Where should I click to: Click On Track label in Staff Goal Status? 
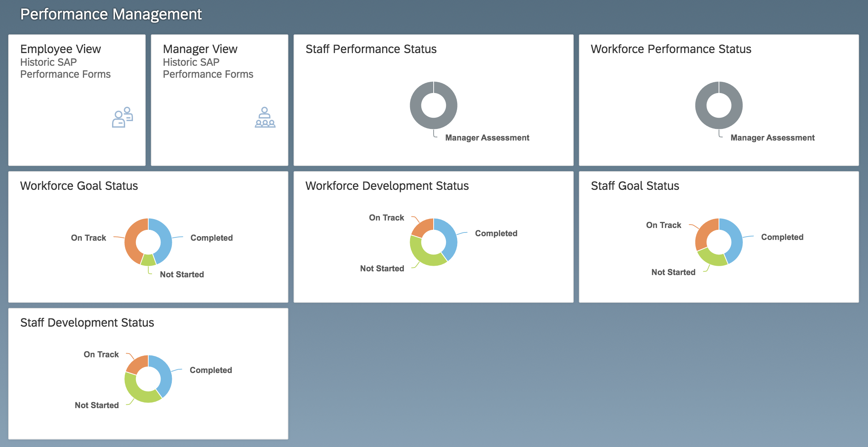[x=664, y=225]
